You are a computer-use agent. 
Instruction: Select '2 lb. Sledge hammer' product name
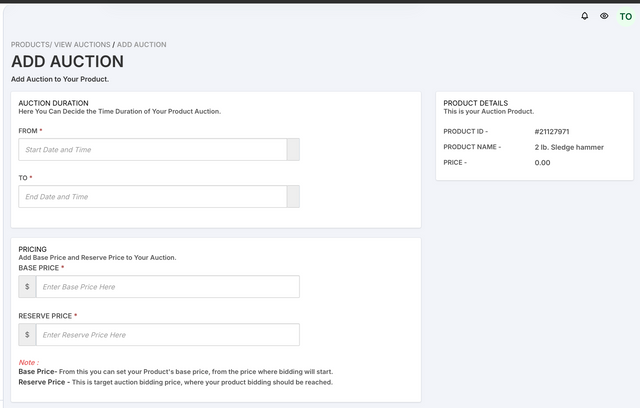pos(569,147)
